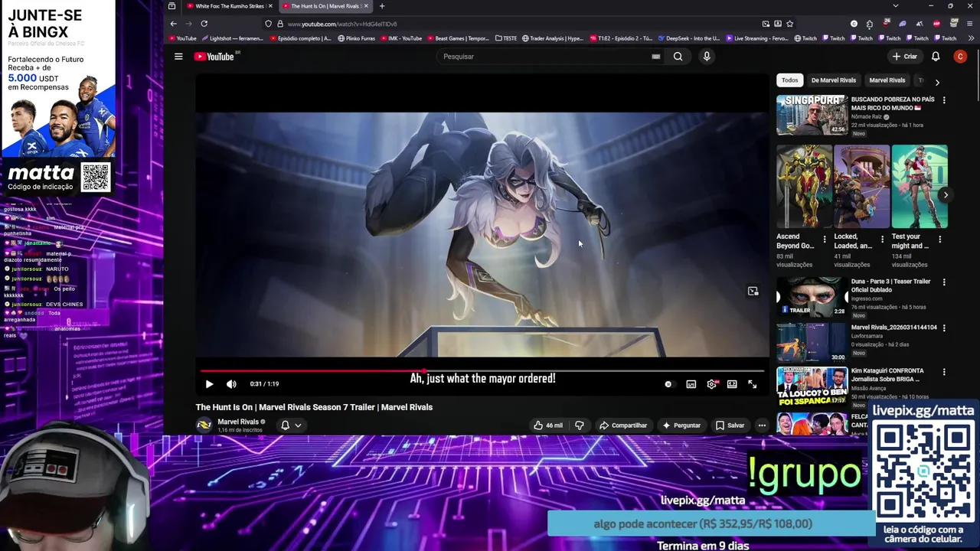Open options for Kim Kataguiri video
This screenshot has height=551, width=980.
click(x=944, y=372)
